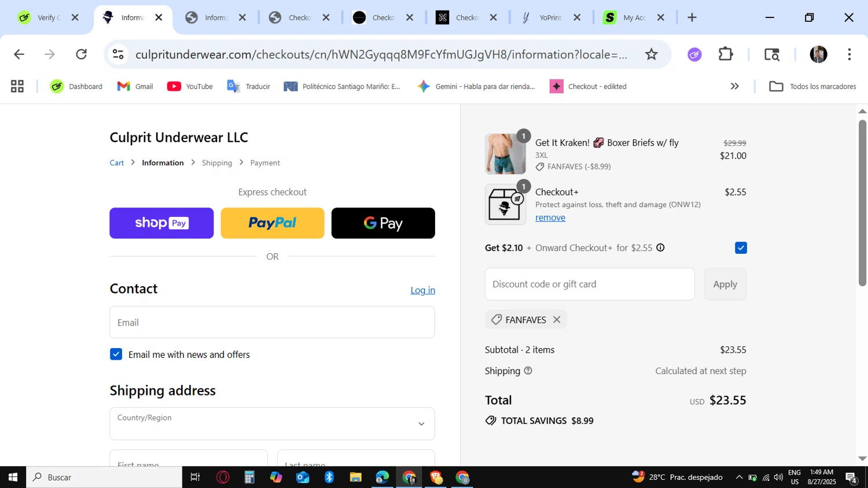Click the page vertical scrollbar
The width and height of the screenshot is (868, 488).
[x=862, y=202]
